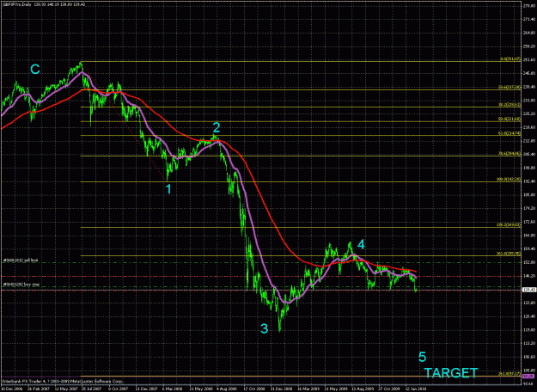Select the 61.8 Fibonacci level label
Screen dimensions: 537x392
tap(510, 133)
